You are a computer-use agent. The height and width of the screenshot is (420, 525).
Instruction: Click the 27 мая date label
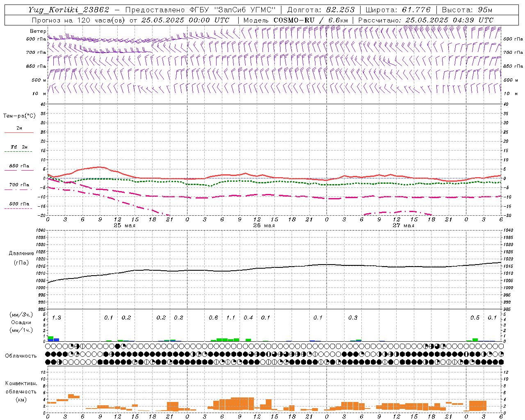coord(403,226)
